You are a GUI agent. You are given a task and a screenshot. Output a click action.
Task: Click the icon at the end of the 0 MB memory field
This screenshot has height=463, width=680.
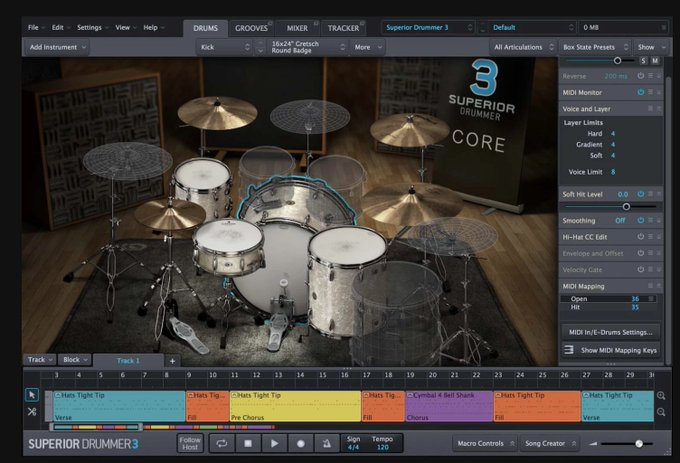pyautogui.click(x=663, y=28)
